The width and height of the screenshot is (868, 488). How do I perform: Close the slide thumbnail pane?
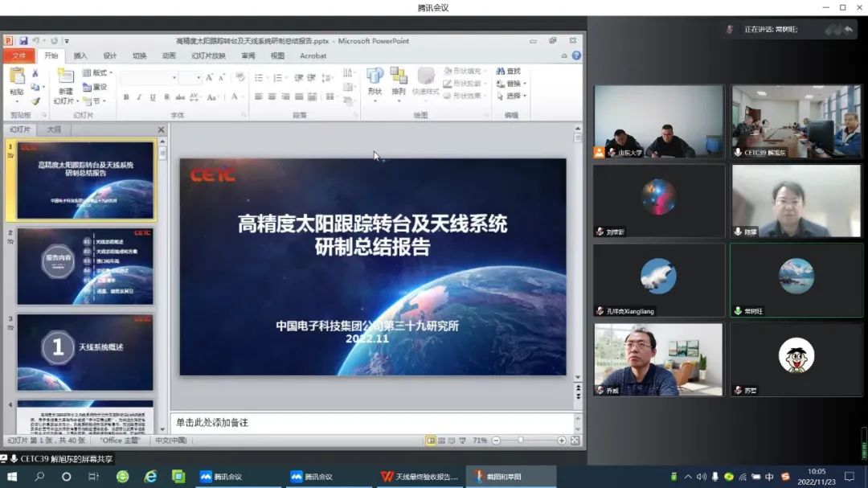[x=161, y=129]
